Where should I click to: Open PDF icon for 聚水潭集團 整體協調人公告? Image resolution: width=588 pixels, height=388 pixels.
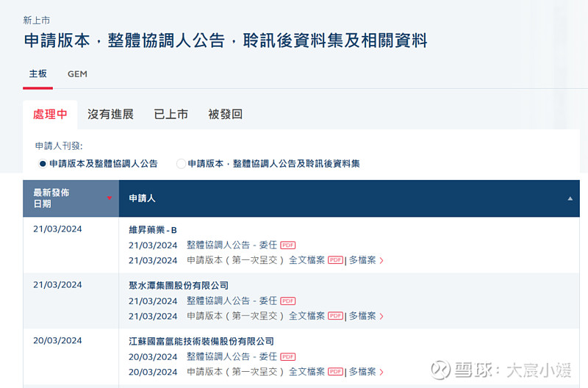287,301
